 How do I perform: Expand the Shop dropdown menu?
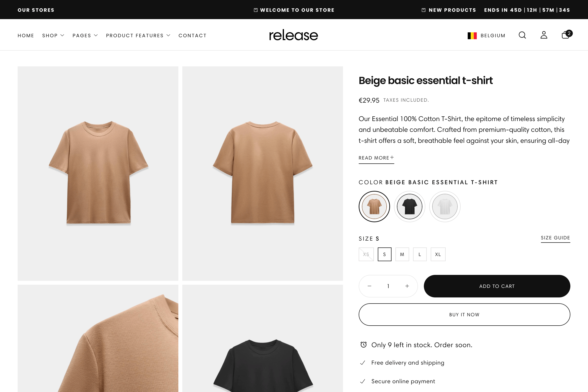click(53, 35)
